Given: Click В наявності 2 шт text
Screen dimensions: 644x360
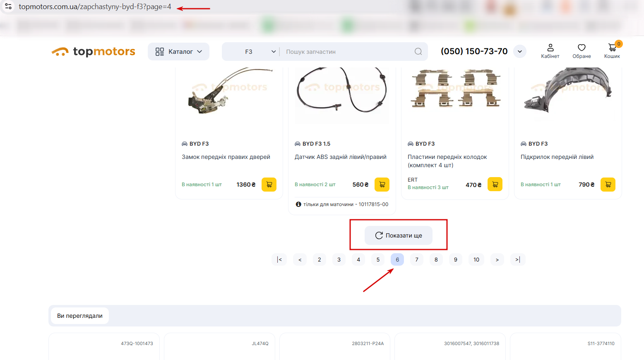Looking at the screenshot, I should click(x=315, y=185).
